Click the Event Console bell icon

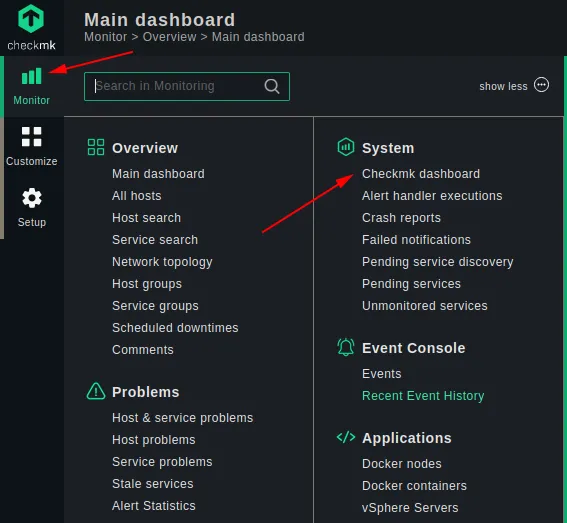click(x=346, y=347)
